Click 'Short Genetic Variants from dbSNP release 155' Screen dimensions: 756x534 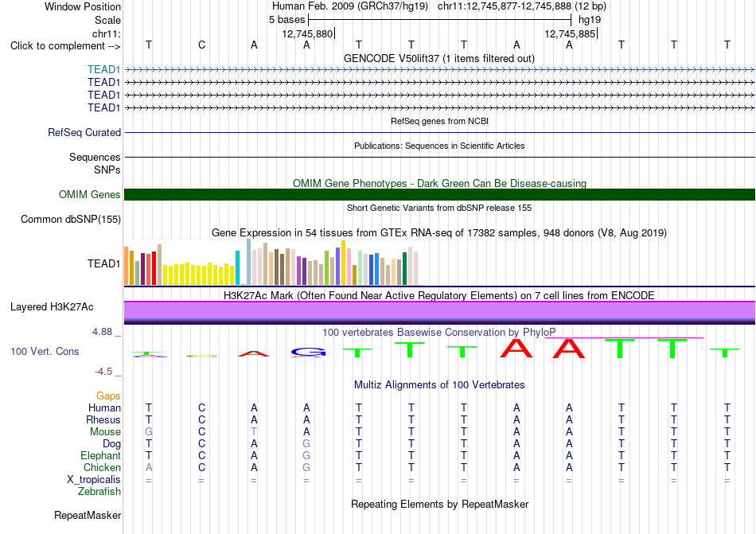point(439,209)
